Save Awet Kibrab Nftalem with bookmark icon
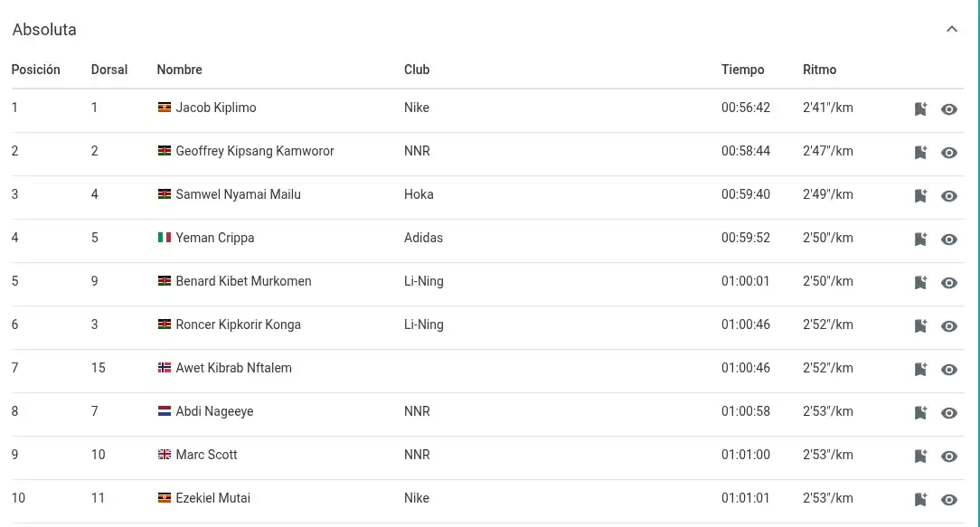Viewport: 980px width, 527px height. tap(920, 370)
